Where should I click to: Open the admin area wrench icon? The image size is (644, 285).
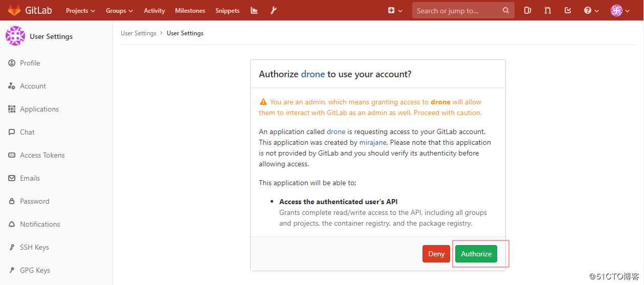click(x=274, y=10)
